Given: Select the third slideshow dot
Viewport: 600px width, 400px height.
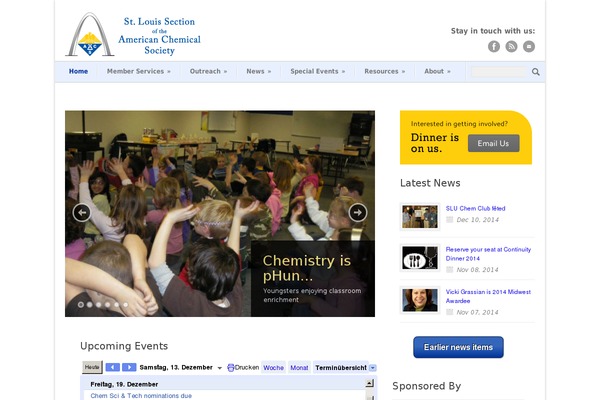Looking at the screenshot, I should (99, 305).
